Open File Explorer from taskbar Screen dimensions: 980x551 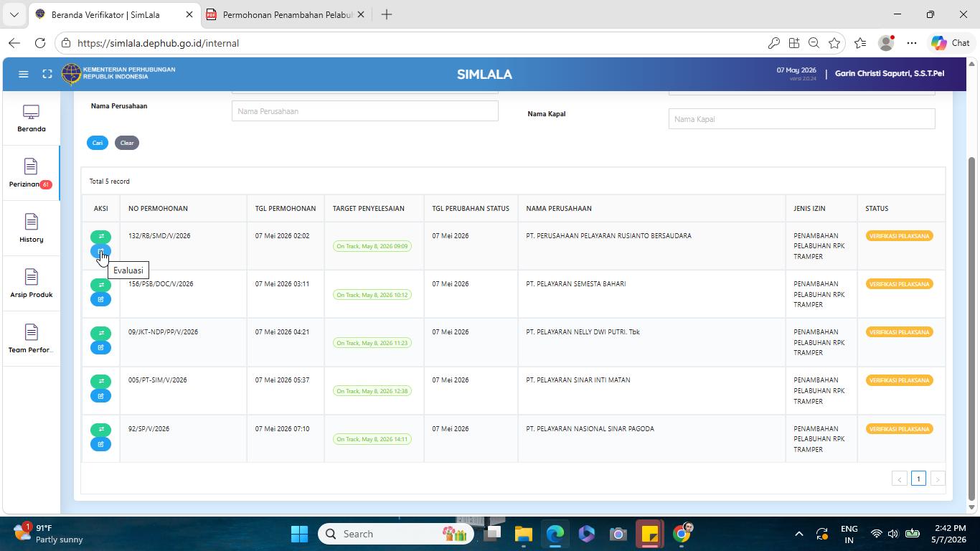point(523,534)
